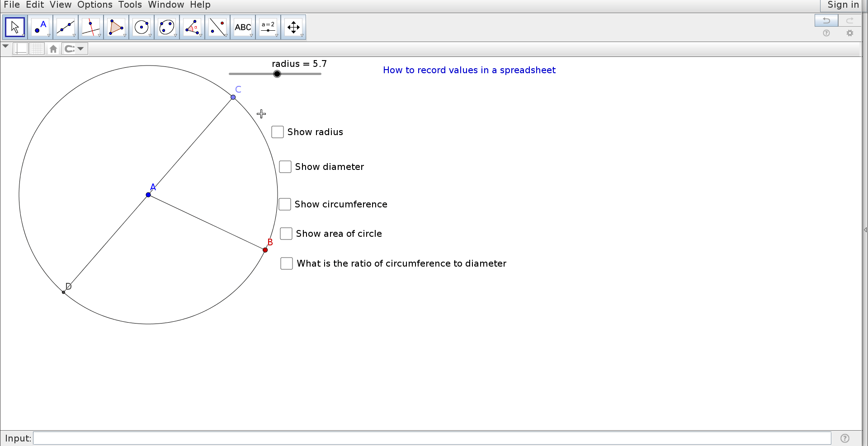Image resolution: width=868 pixels, height=446 pixels.
Task: Open the Line tool dropdown arrow
Action: (74, 35)
